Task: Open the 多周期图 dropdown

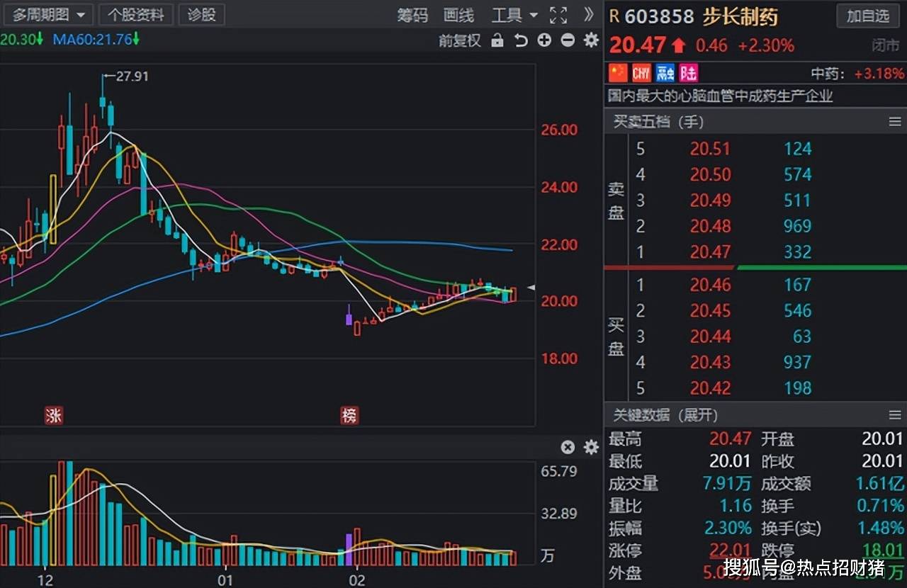Action: click(48, 15)
